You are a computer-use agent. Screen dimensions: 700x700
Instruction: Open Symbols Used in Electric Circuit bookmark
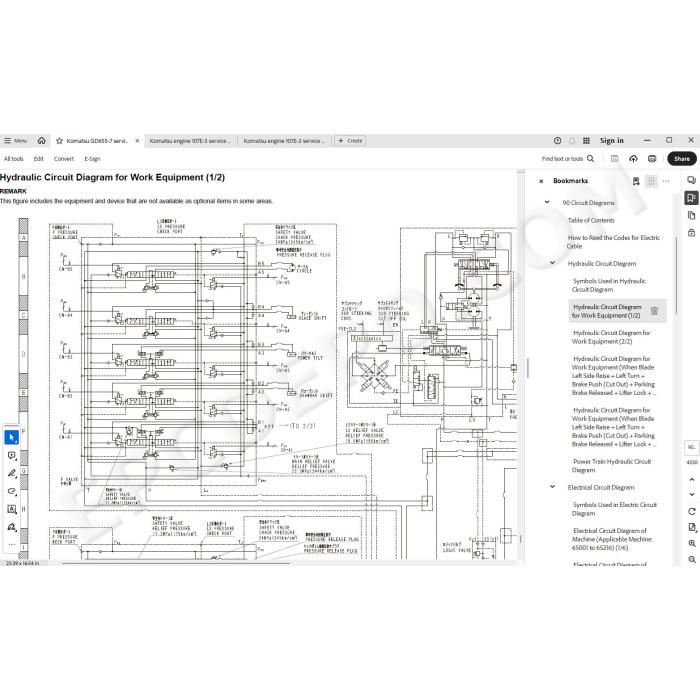click(614, 508)
